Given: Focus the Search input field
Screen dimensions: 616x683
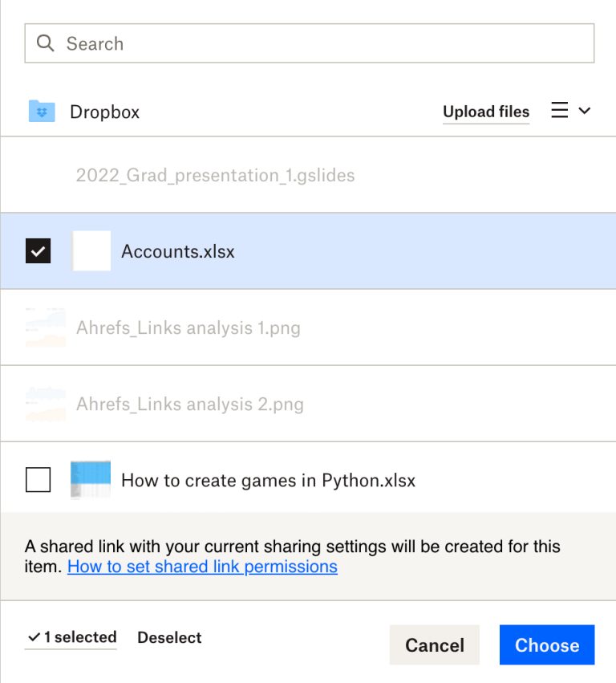Looking at the screenshot, I should [x=321, y=43].
